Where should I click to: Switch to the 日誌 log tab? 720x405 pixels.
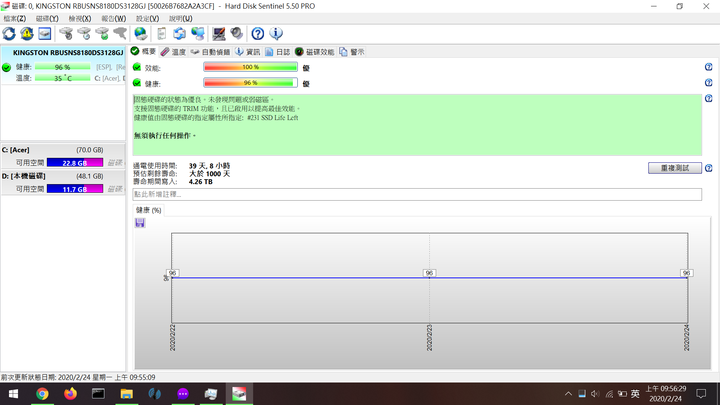[278, 52]
